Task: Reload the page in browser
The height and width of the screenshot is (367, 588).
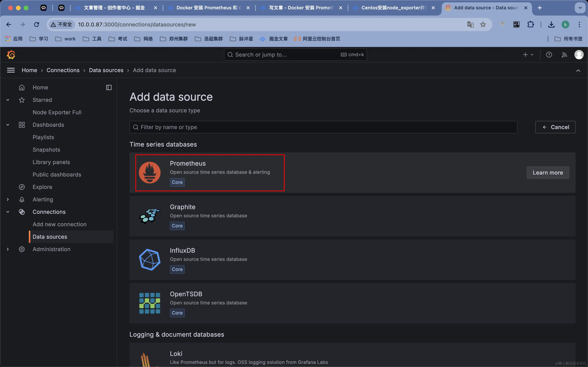Action: (37, 24)
